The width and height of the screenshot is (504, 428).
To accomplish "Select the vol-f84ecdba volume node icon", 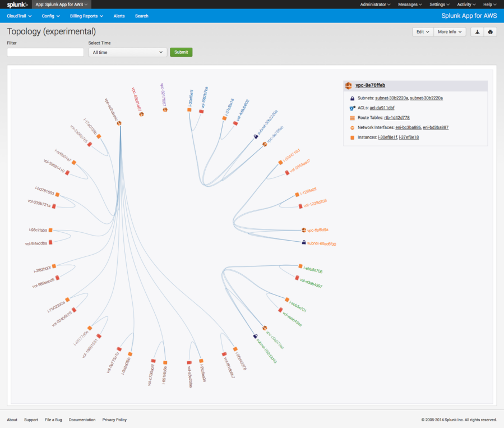I will 51,242.
